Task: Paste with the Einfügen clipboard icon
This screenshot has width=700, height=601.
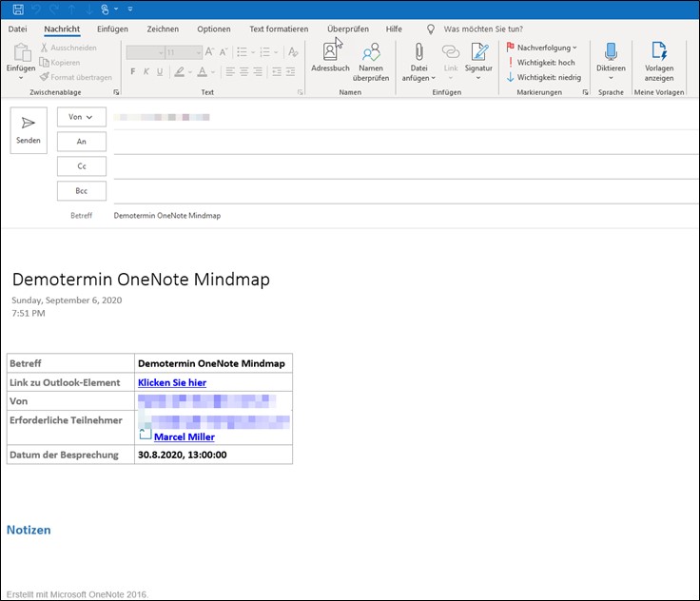Action: (x=21, y=52)
